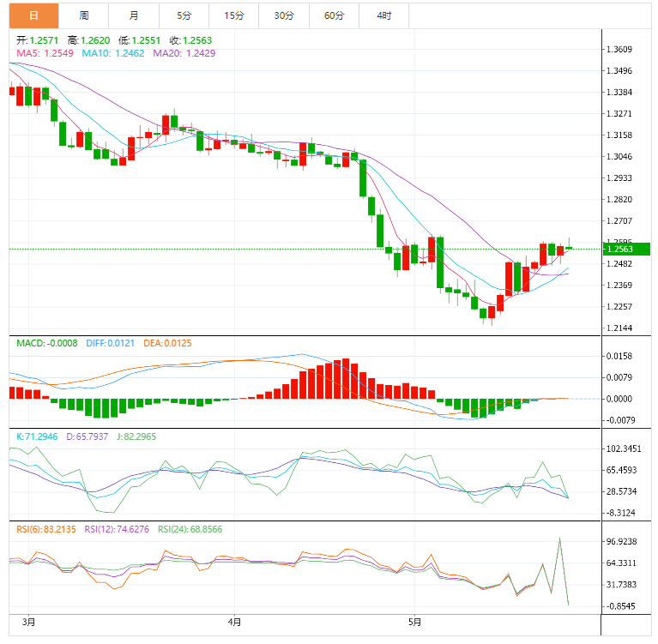Click the MACD: -0.0008 indicator label
This screenshot has width=658, height=644.
(x=47, y=343)
